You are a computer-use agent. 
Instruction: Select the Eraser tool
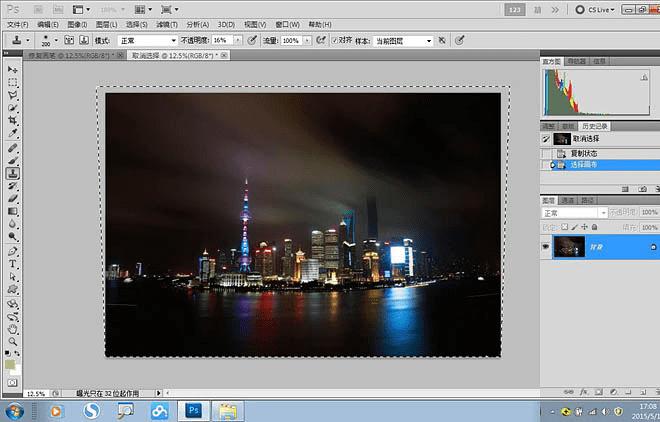tap(13, 198)
